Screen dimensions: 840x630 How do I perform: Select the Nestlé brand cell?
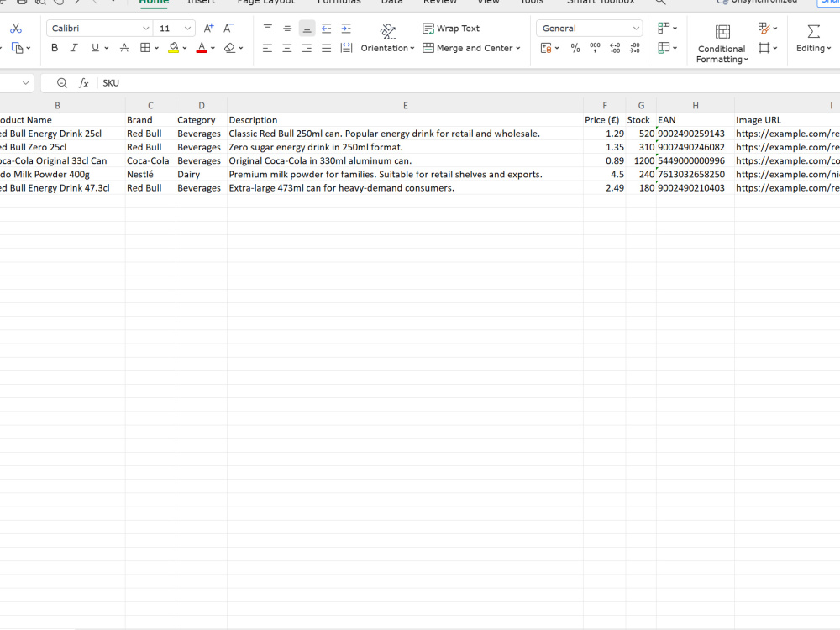click(150, 174)
